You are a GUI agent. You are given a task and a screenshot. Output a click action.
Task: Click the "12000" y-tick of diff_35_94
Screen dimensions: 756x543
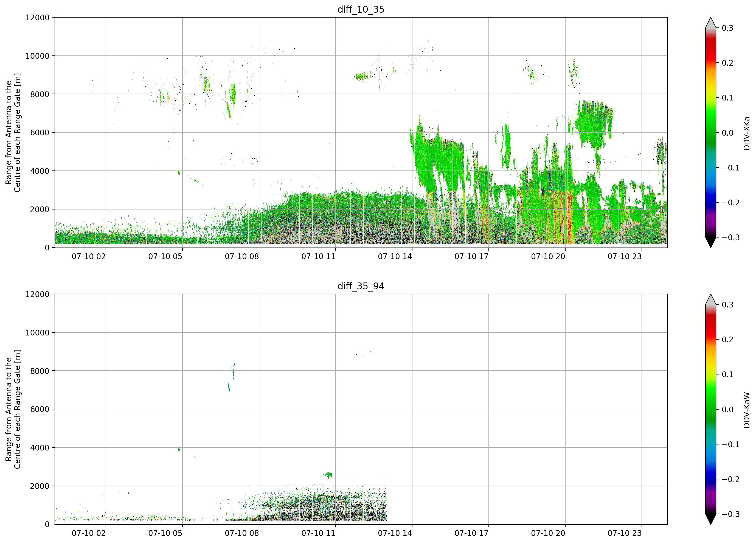pyautogui.click(x=37, y=295)
